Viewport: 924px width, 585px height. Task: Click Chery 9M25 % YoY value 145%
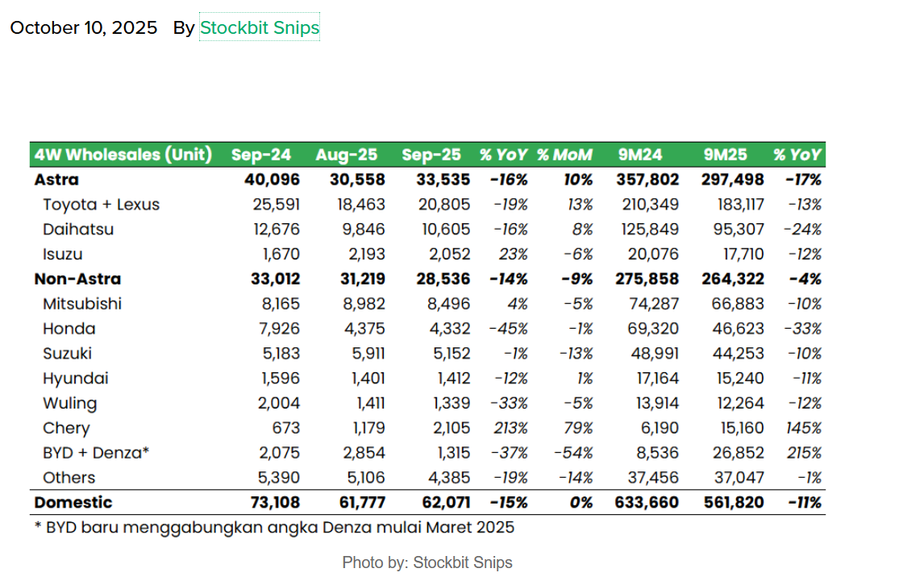[804, 428]
